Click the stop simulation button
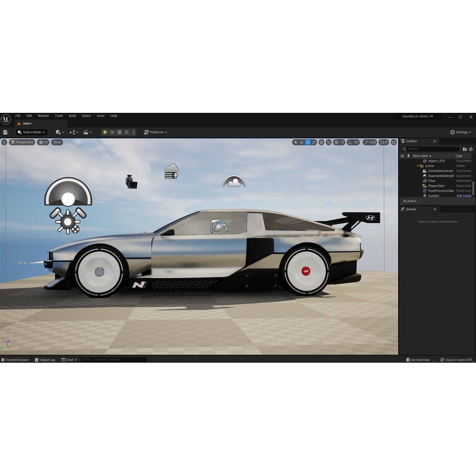This screenshot has height=476, width=476. tap(119, 132)
